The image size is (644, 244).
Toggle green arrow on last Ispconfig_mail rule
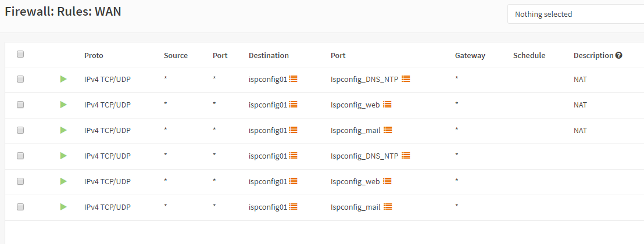coord(63,206)
